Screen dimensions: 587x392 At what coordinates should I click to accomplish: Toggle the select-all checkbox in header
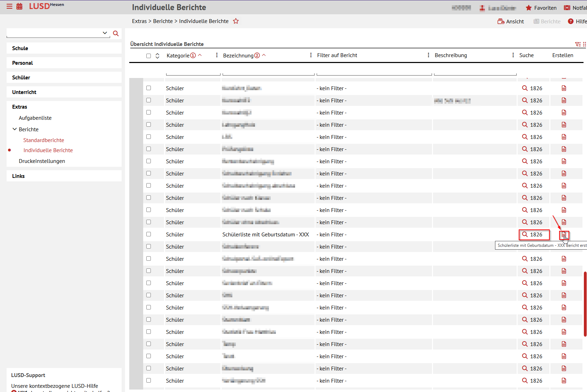pos(149,56)
